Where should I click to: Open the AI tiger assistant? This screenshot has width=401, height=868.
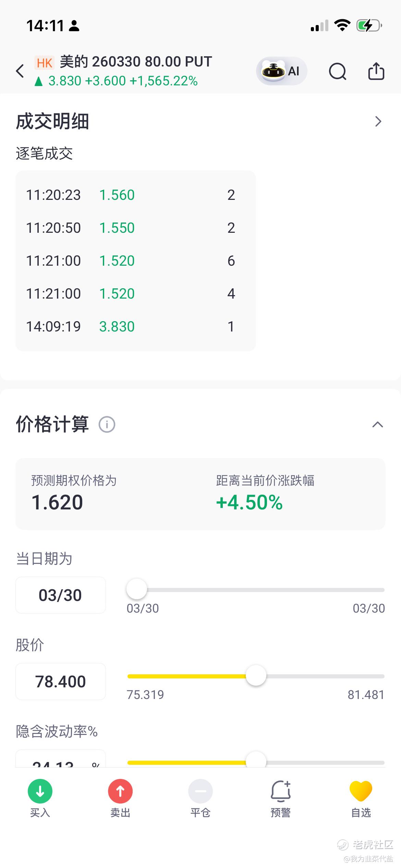[281, 71]
